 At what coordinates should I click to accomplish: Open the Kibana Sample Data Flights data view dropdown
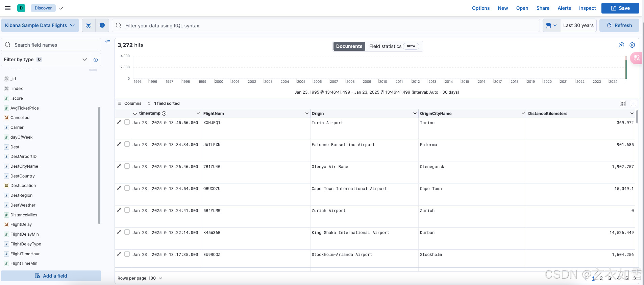pos(40,25)
